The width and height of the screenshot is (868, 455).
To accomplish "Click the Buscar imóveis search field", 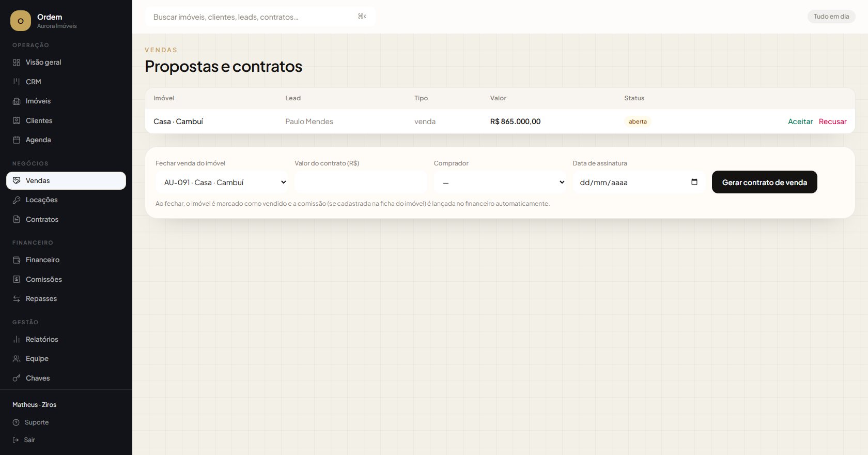I will (x=260, y=17).
